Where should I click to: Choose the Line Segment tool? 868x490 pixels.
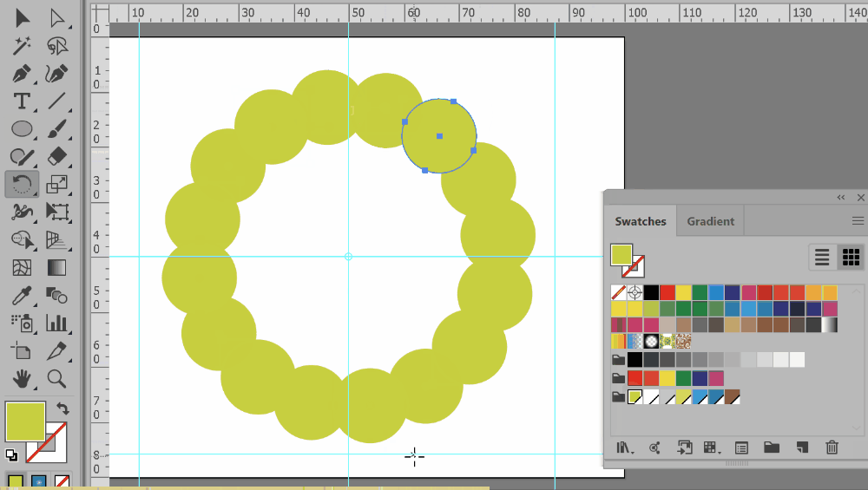click(x=56, y=101)
